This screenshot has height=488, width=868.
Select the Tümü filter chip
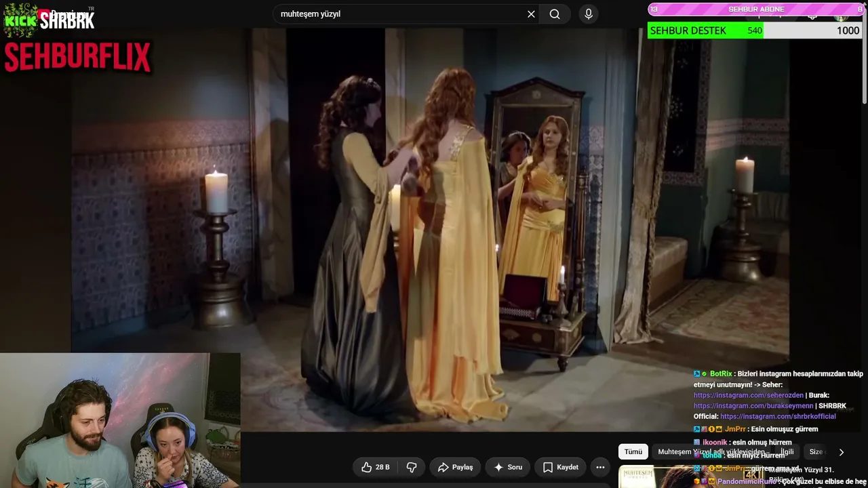coord(633,451)
